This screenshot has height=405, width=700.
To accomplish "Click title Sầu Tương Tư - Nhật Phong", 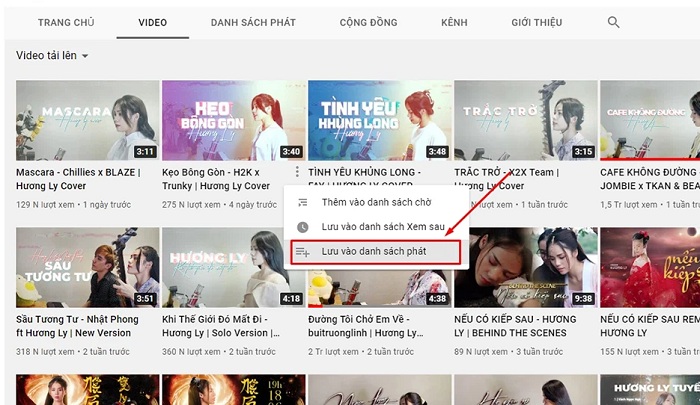I will click(x=77, y=326).
